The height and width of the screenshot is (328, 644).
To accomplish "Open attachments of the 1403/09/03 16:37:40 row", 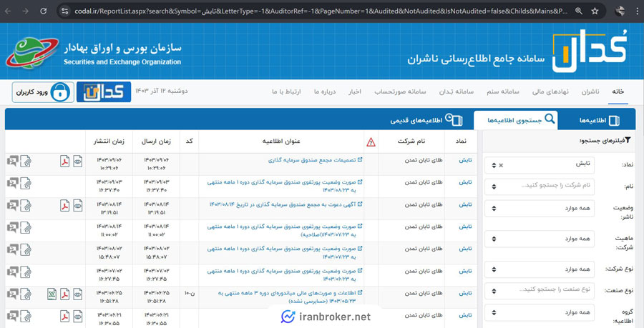I will tap(26, 183).
